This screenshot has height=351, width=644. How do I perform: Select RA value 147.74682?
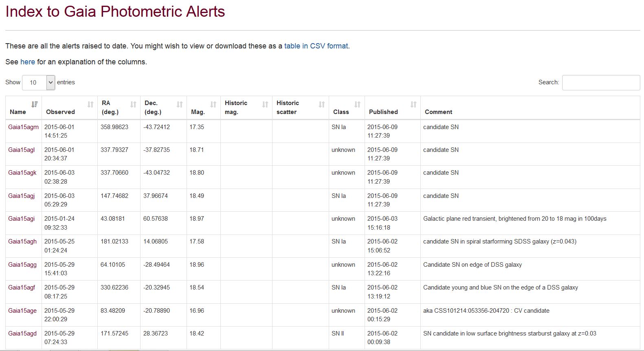(x=114, y=196)
